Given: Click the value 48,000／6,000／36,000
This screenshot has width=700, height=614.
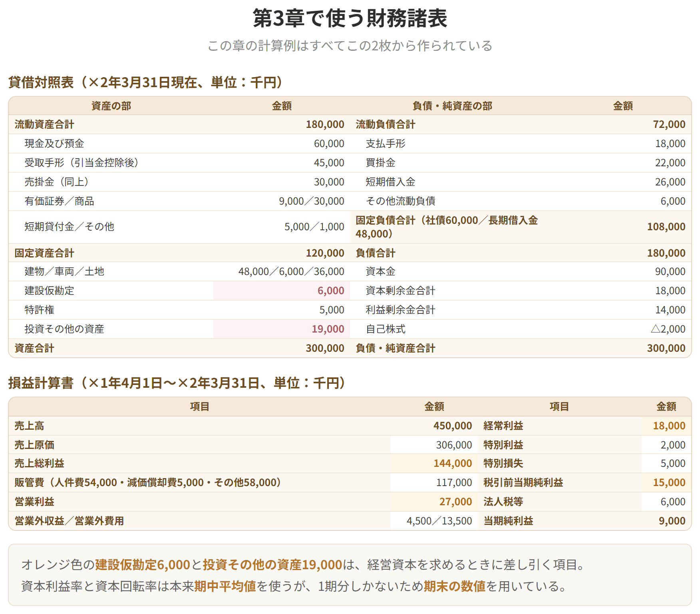Looking at the screenshot, I should click(x=291, y=271).
